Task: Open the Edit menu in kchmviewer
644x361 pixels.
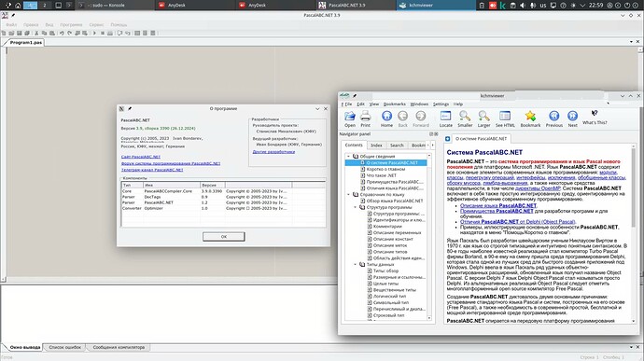Action: point(360,104)
